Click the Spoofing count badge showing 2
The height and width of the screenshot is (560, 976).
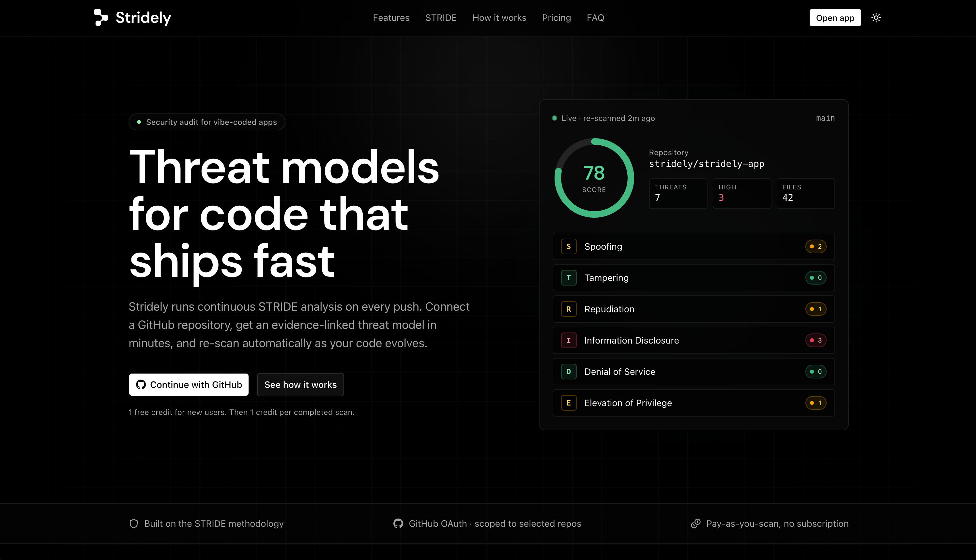(816, 246)
